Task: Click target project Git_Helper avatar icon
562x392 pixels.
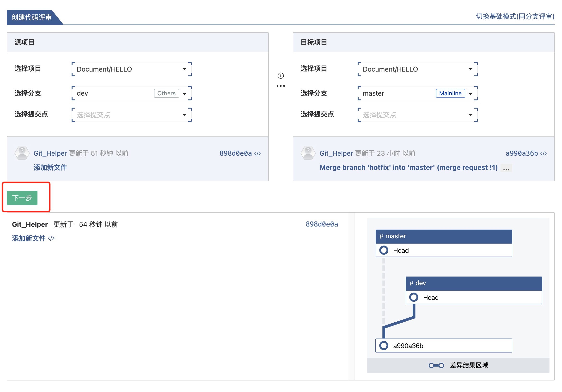Action: click(x=308, y=153)
